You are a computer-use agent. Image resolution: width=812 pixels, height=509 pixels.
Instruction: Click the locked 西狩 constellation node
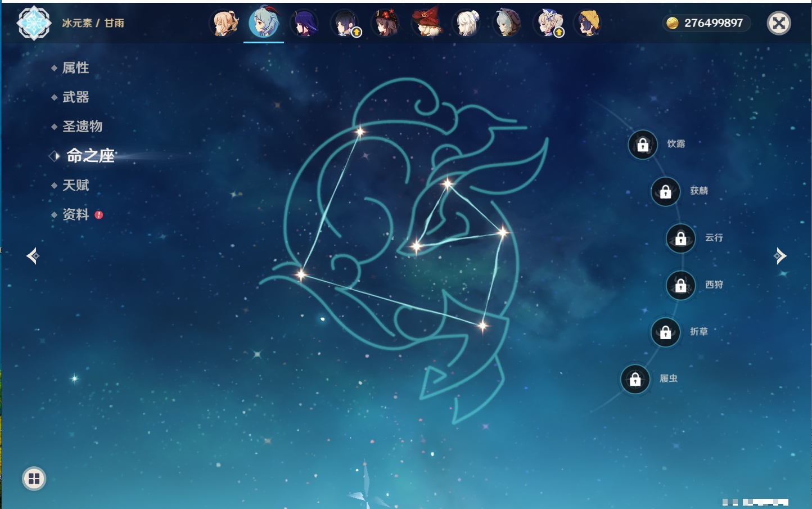(680, 286)
